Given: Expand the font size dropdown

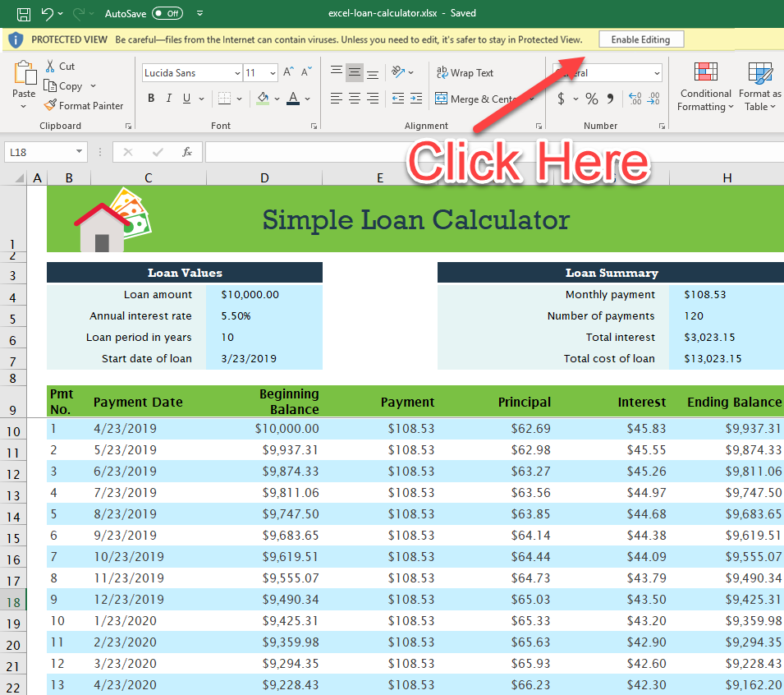Looking at the screenshot, I should 273,73.
